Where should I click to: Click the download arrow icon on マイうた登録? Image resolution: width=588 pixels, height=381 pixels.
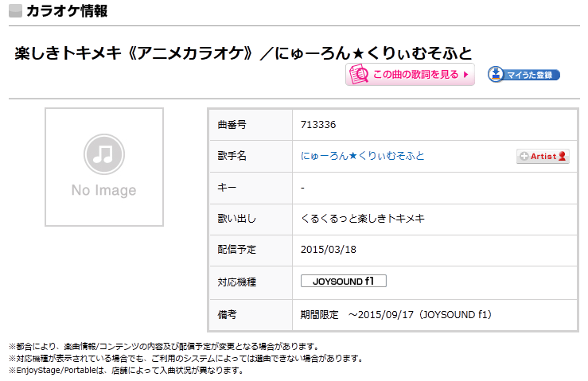click(496, 74)
